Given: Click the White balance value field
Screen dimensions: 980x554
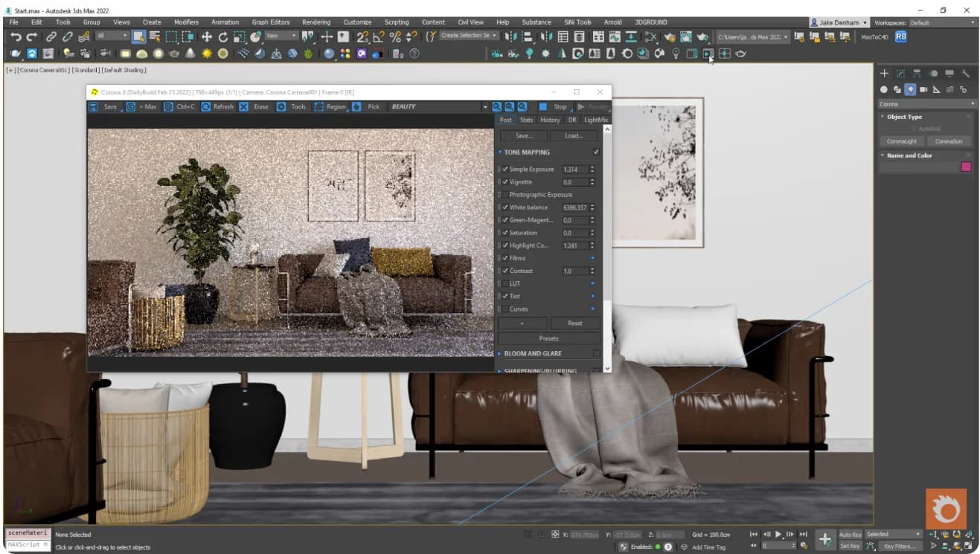Looking at the screenshot, I should 574,207.
